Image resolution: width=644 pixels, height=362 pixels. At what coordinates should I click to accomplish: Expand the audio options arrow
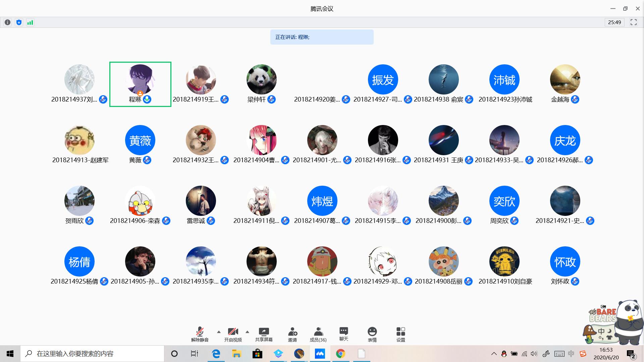(x=219, y=332)
